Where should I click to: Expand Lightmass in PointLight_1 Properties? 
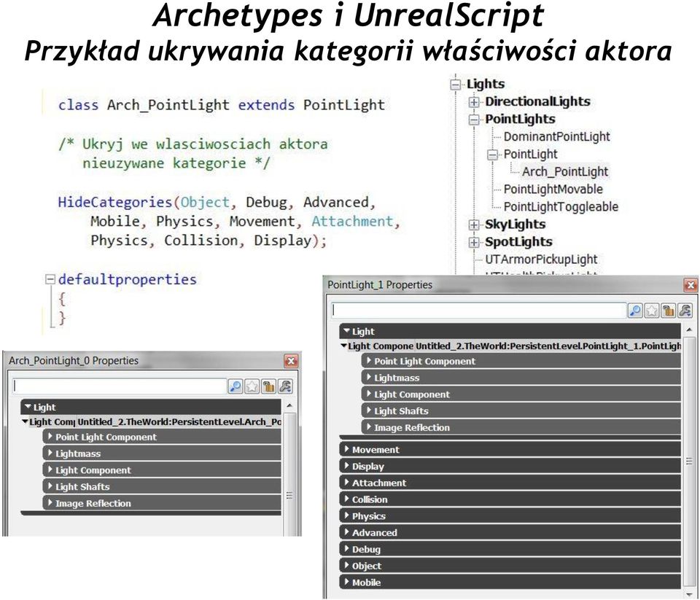369,377
